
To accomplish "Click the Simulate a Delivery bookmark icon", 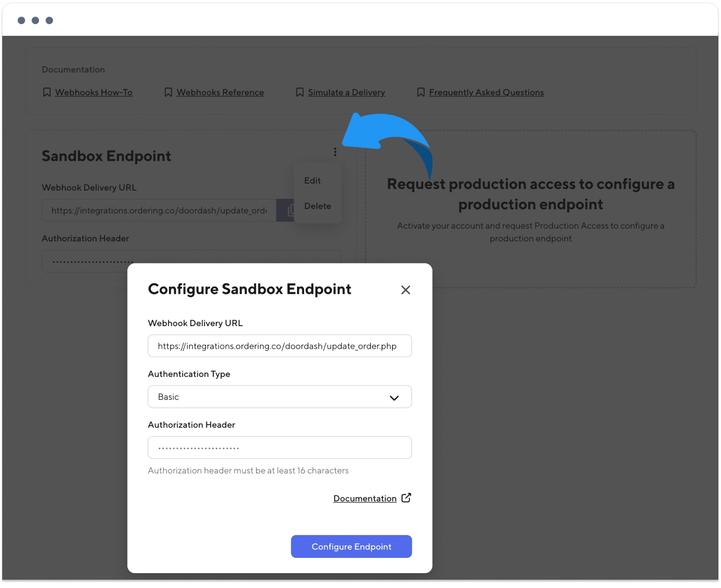I will tap(300, 92).
